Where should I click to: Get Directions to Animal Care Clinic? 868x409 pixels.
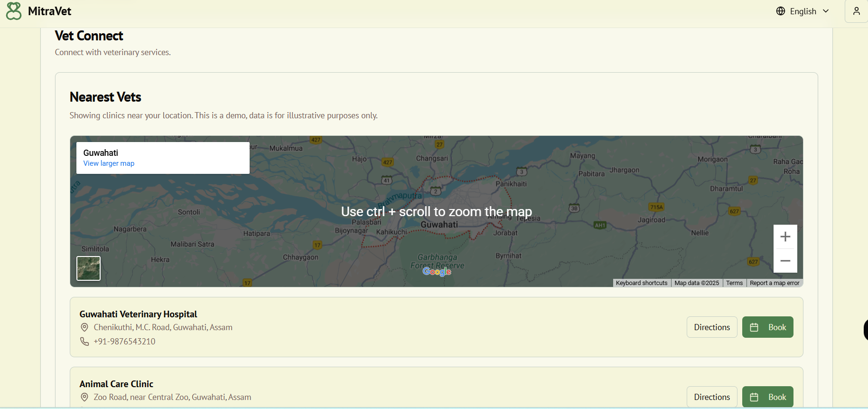pos(712,397)
